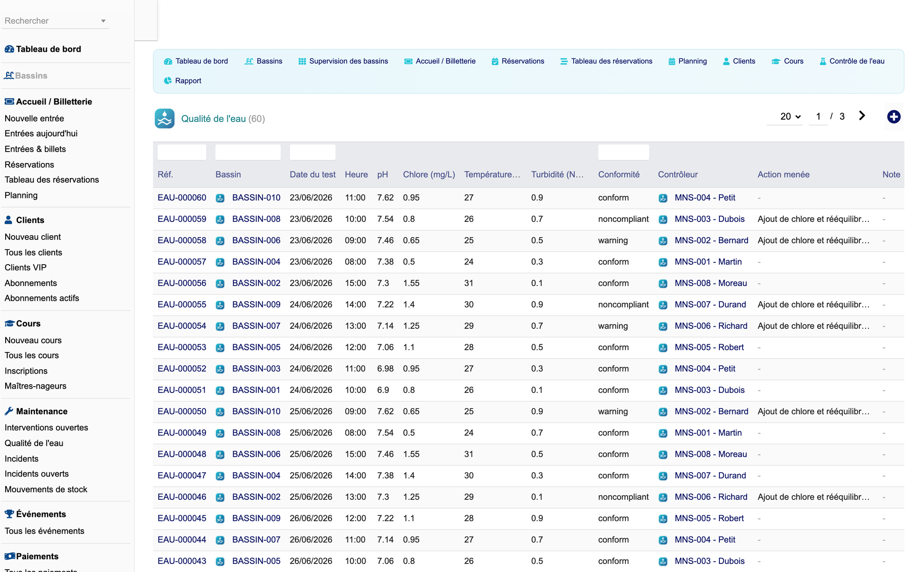
Task: Click the Contrôle de l'eau flask icon in top menu
Action: point(823,61)
